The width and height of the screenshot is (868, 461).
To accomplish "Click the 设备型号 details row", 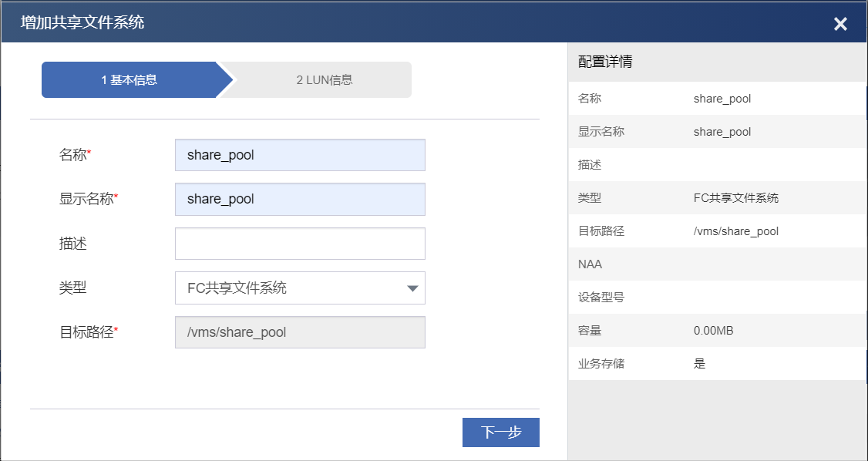I will tap(717, 298).
